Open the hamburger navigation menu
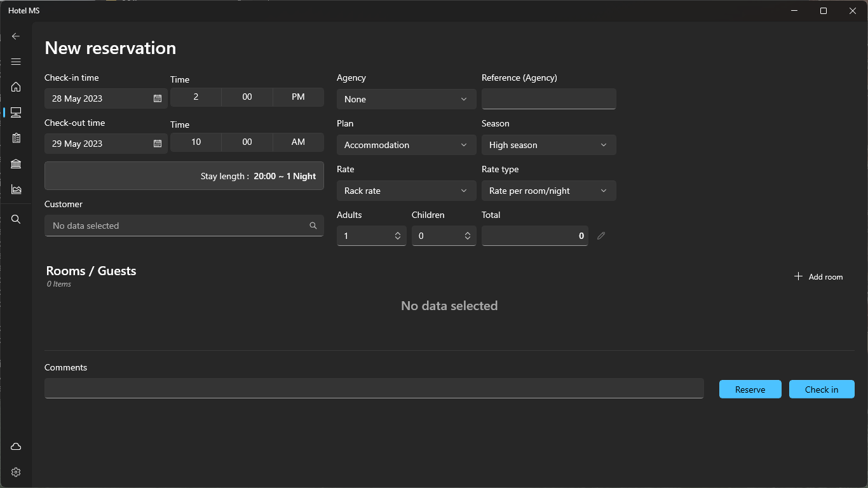 click(16, 62)
